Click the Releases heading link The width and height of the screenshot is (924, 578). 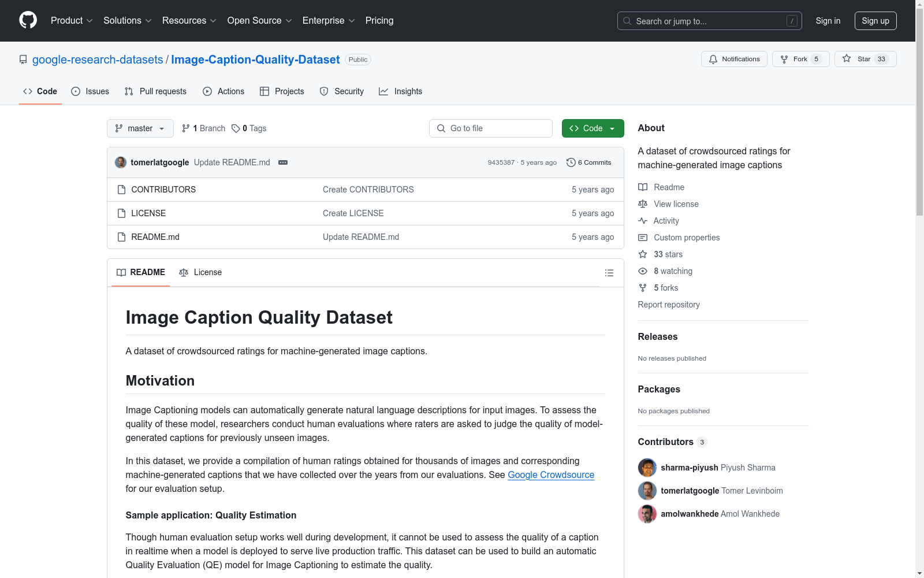(658, 336)
